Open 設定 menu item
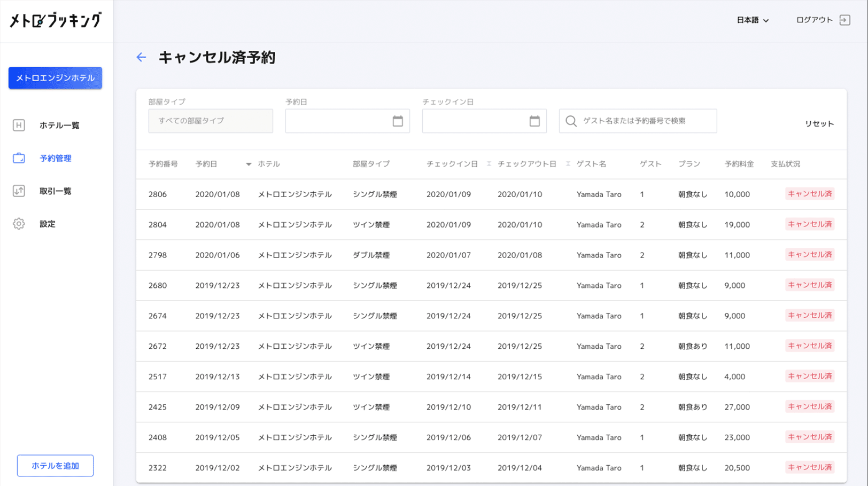The width and height of the screenshot is (868, 486). [x=48, y=224]
